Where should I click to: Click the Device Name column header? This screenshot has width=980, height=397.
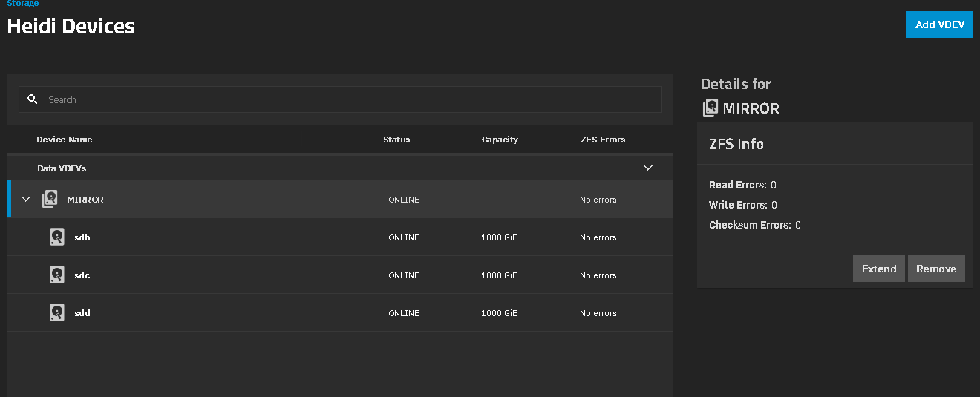pos(65,140)
